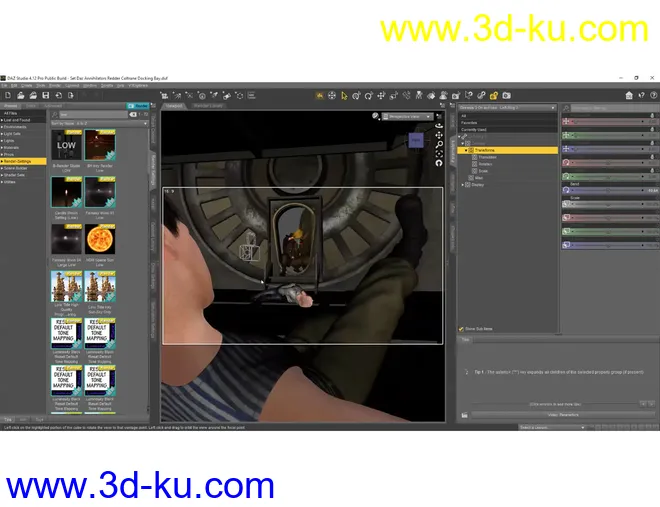Toggle the Show Sub Items checkbox

coord(462,328)
